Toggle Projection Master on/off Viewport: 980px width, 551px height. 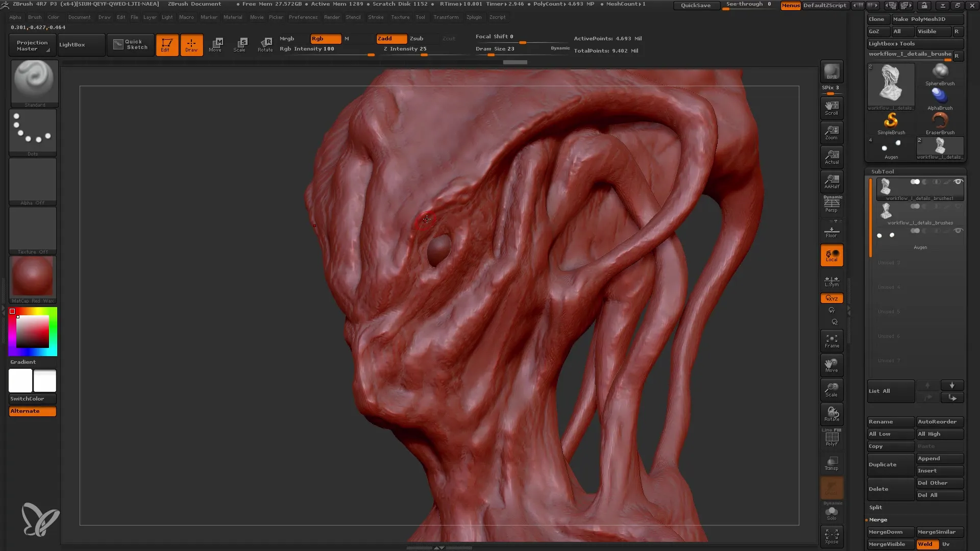click(32, 44)
